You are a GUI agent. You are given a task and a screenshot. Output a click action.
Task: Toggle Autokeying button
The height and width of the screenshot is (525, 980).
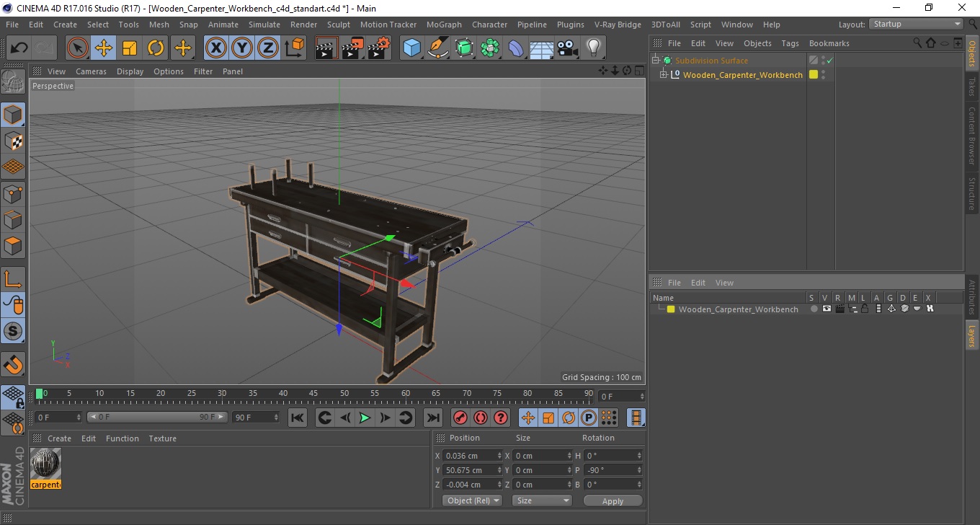(481, 418)
